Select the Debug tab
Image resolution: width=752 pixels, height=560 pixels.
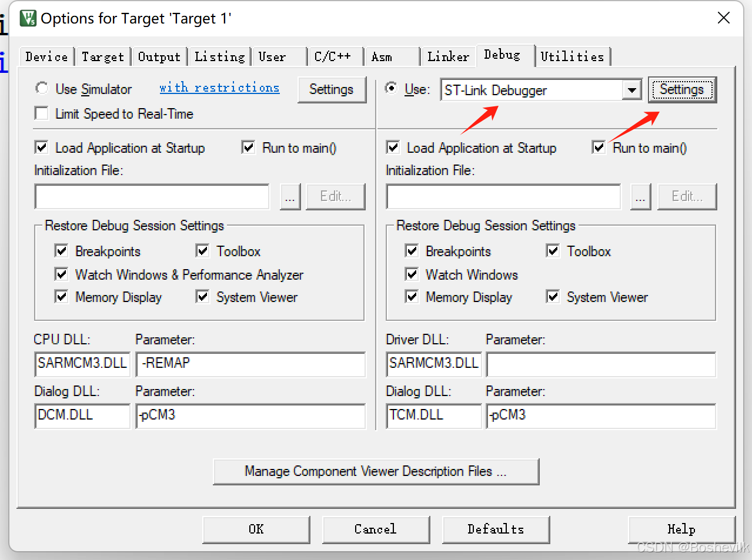(x=505, y=55)
